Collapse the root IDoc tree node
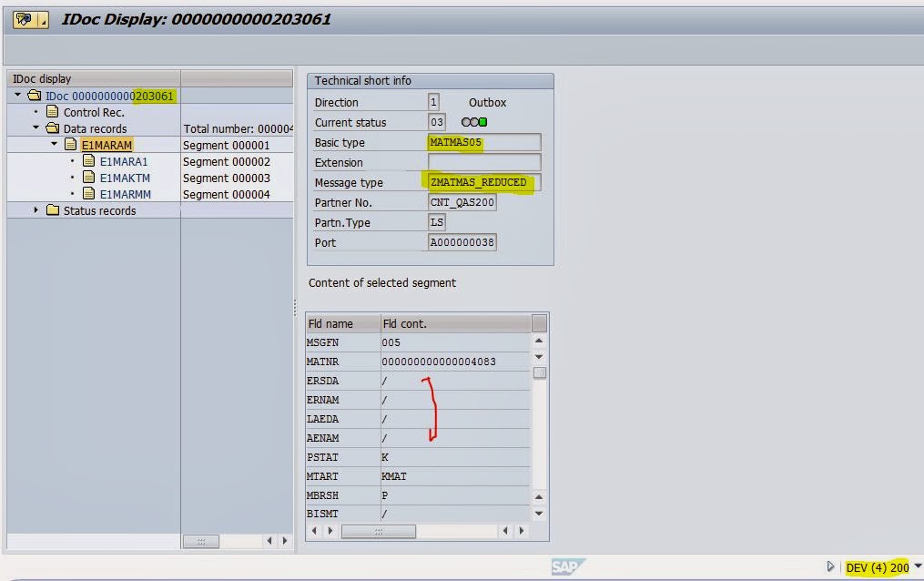This screenshot has width=924, height=581. coord(18,96)
